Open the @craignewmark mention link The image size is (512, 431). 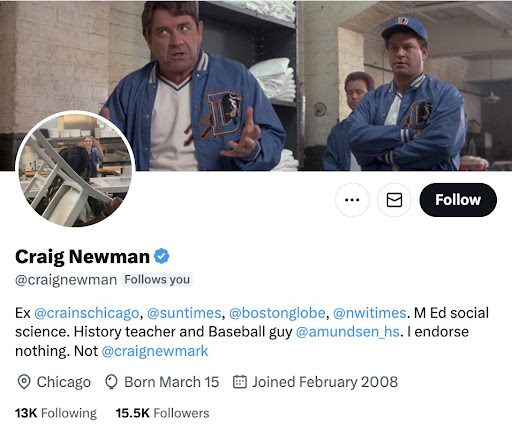click(155, 351)
